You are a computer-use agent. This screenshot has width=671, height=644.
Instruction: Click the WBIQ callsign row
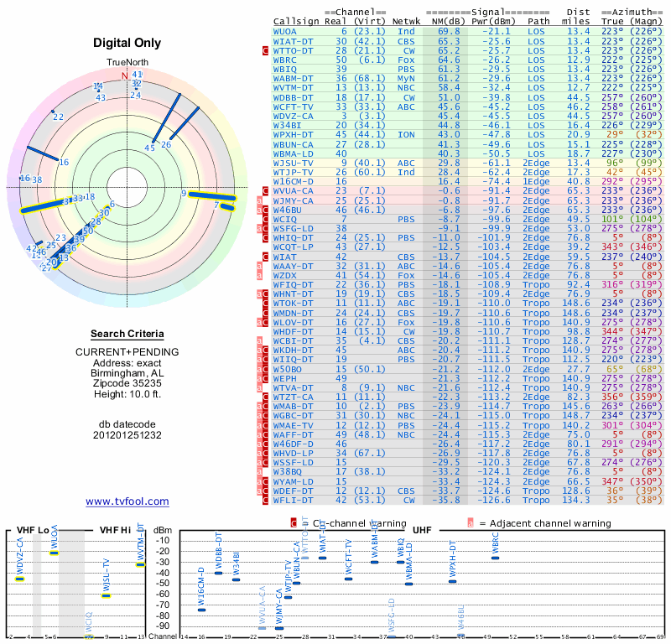click(x=285, y=70)
